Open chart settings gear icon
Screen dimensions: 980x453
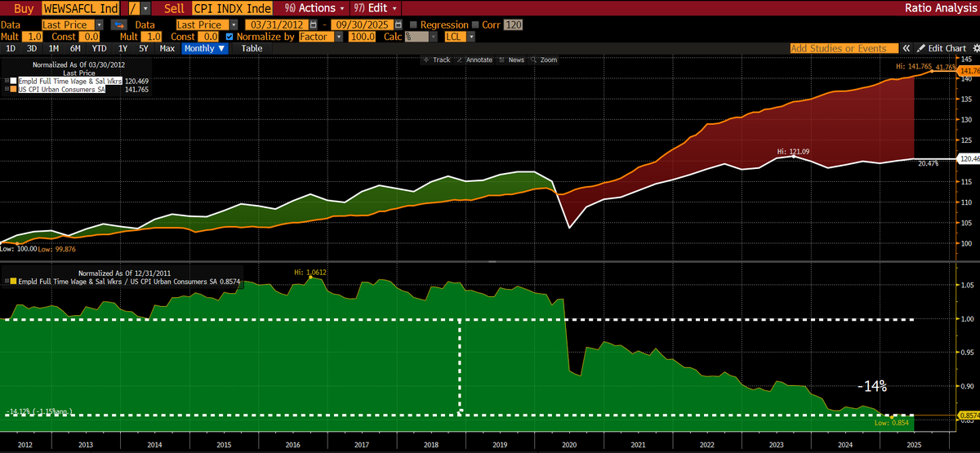pyautogui.click(x=974, y=48)
